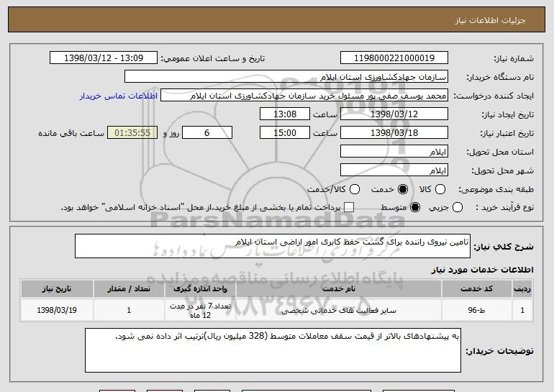Screen dimensions: 554x392
Task: Click the creation date field 1398/03/12
Action: 394,114
